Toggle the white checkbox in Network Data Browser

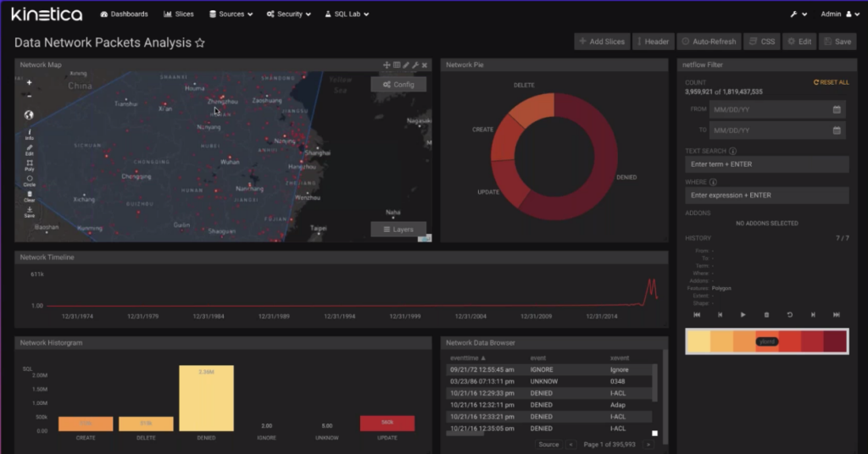(x=654, y=433)
